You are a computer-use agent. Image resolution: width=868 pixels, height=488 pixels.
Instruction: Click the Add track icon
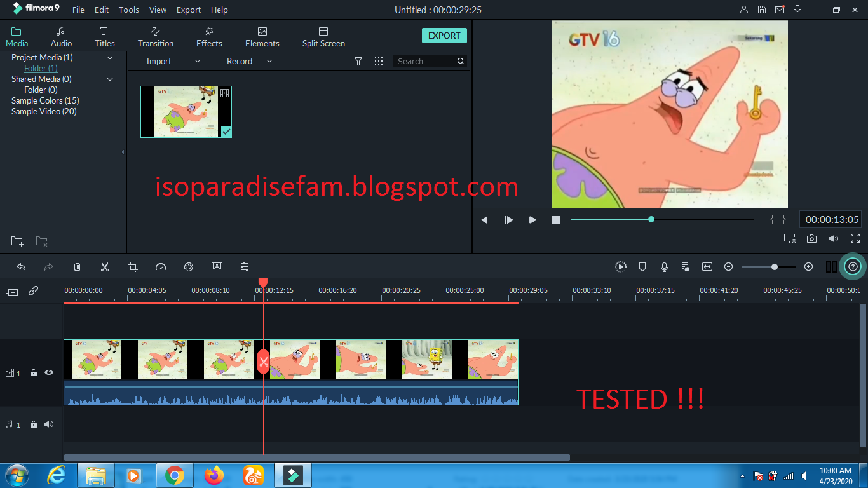(12, 291)
